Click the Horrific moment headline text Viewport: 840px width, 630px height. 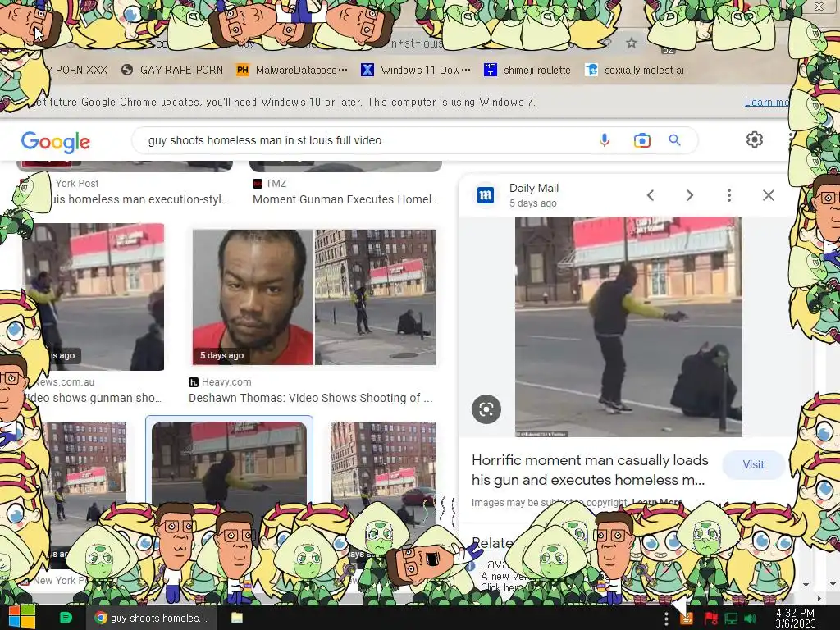coord(589,470)
